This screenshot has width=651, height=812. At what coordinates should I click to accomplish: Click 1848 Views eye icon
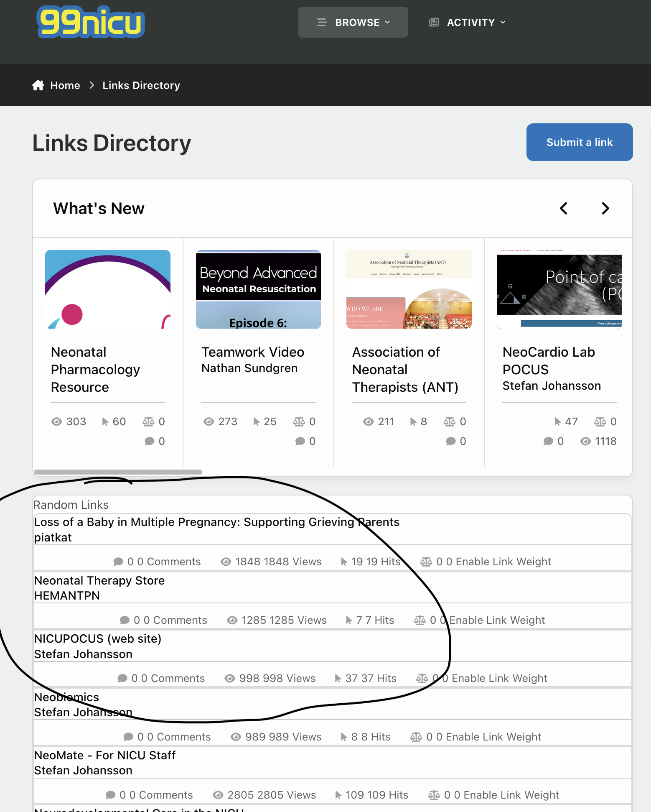(x=226, y=562)
